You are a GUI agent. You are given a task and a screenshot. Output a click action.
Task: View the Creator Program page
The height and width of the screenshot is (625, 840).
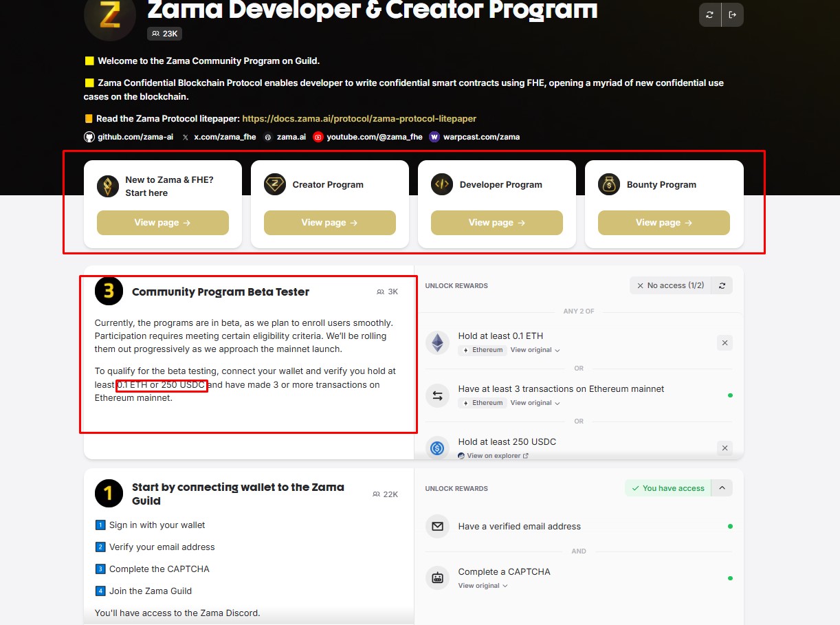point(330,223)
